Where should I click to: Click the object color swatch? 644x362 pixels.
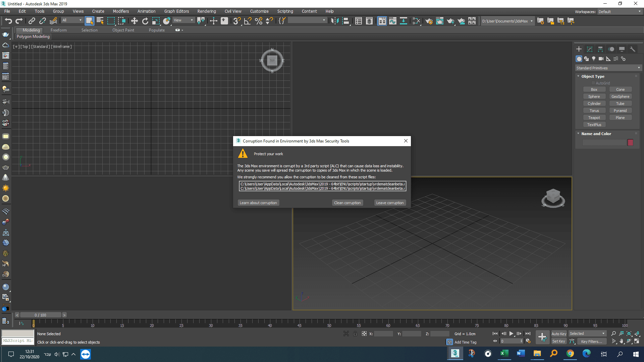coord(630,142)
